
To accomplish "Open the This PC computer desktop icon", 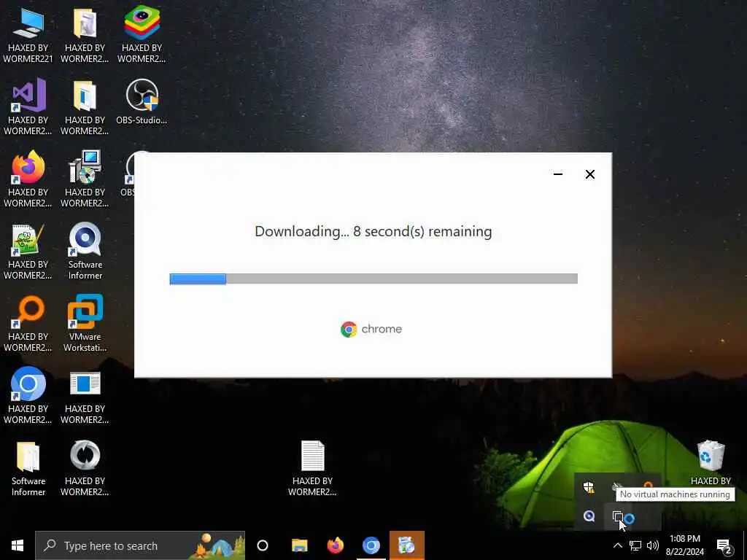I will 28,24.
